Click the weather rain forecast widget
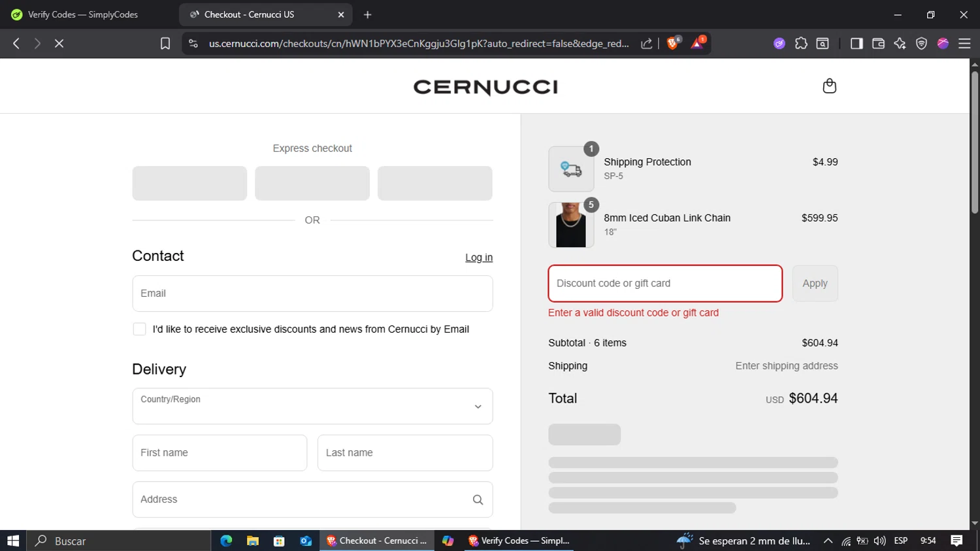Image resolution: width=980 pixels, height=551 pixels. coord(743,541)
